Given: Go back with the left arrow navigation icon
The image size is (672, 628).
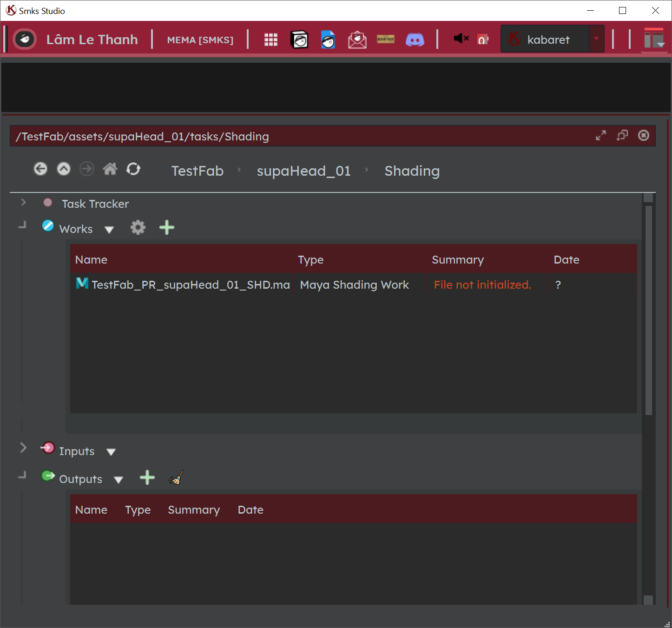Looking at the screenshot, I should (x=40, y=169).
